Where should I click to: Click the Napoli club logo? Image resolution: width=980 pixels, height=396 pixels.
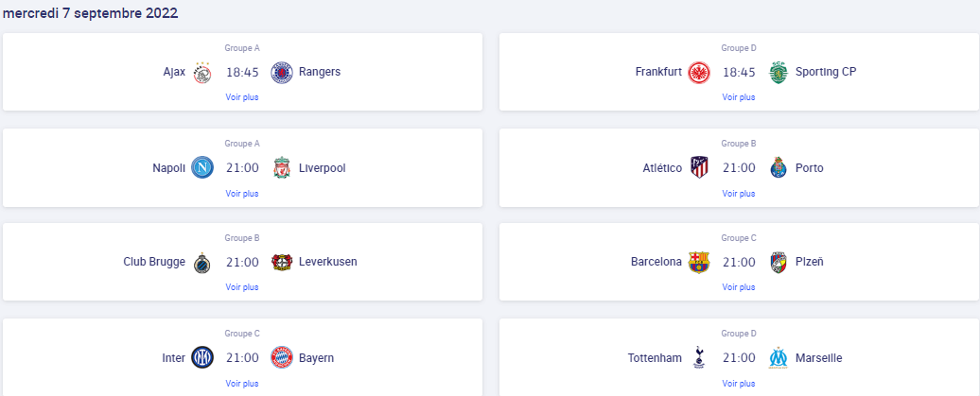(202, 168)
